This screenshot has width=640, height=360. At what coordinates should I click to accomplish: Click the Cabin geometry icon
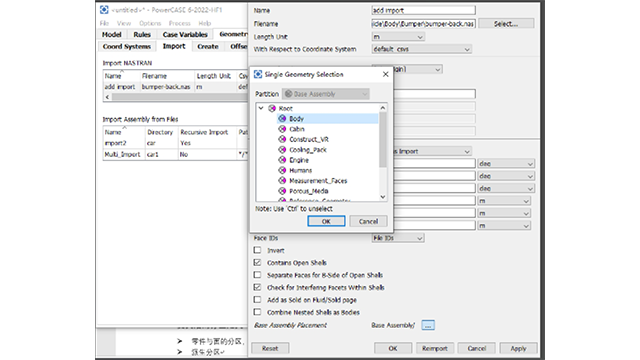[x=282, y=129]
